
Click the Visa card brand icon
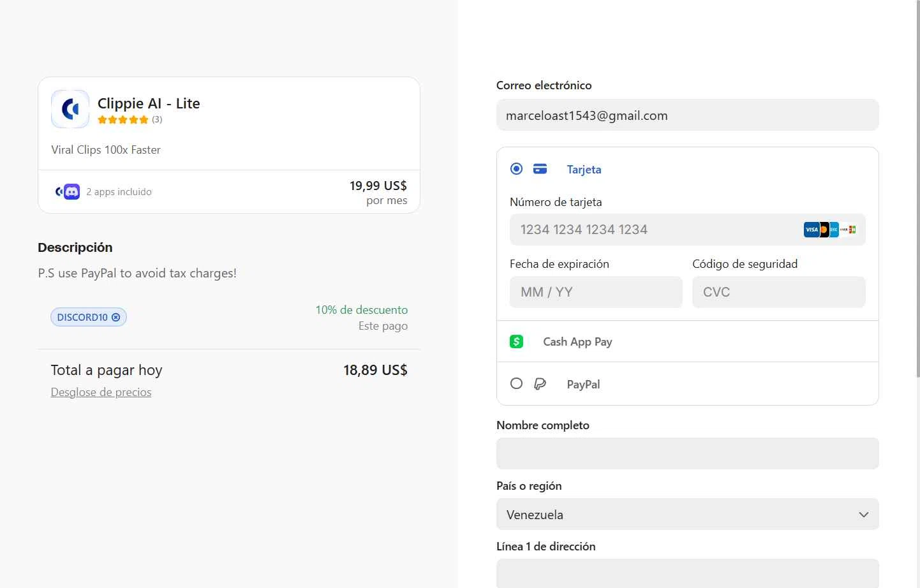click(811, 230)
